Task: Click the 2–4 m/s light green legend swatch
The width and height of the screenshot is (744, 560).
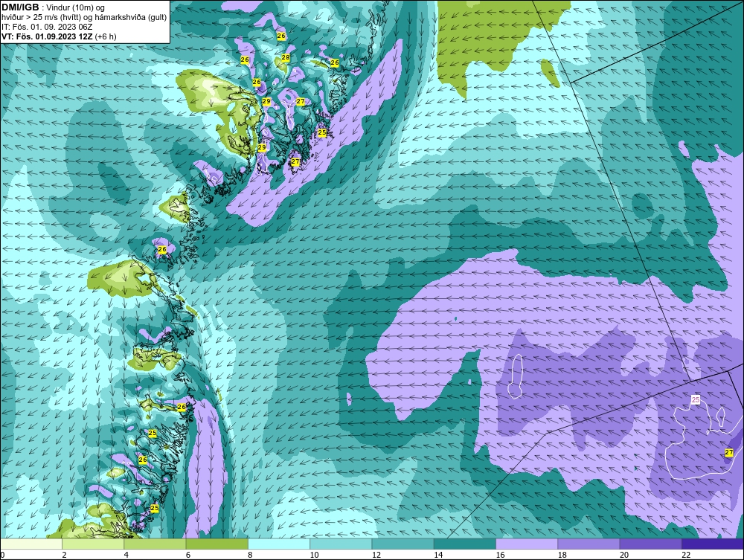Action: [93, 544]
